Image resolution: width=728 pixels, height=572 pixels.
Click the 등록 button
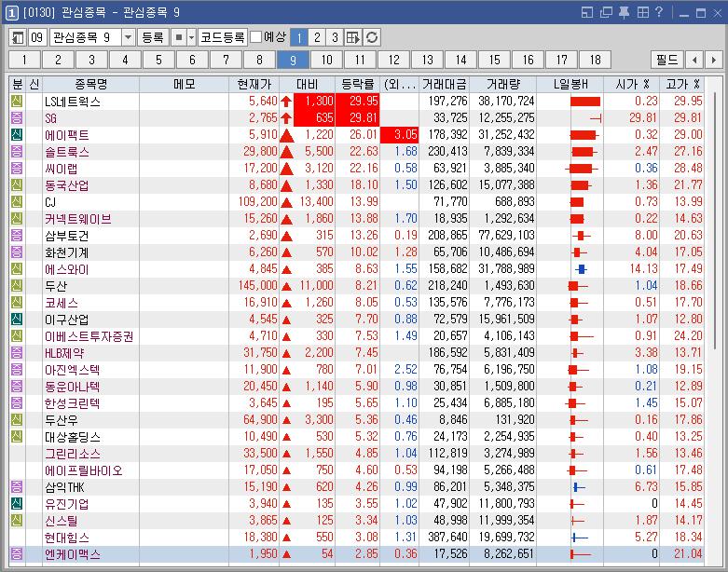[x=153, y=37]
